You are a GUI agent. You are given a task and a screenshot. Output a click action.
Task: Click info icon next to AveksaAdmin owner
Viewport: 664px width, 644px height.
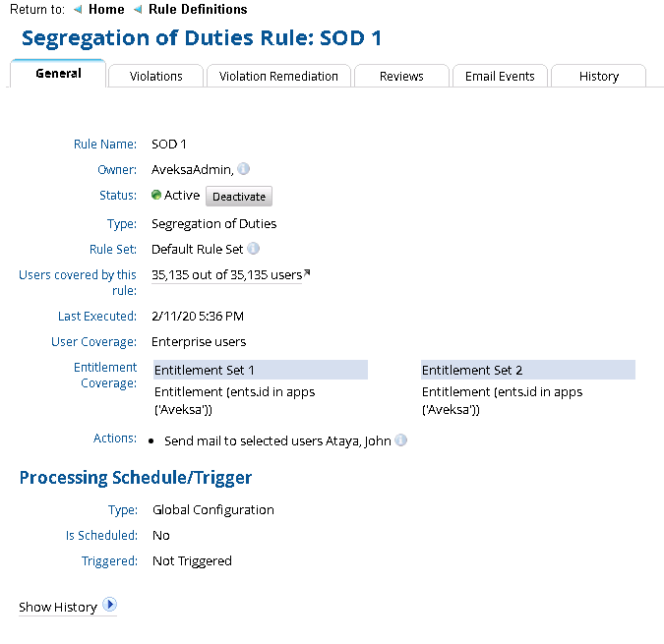coord(243,169)
